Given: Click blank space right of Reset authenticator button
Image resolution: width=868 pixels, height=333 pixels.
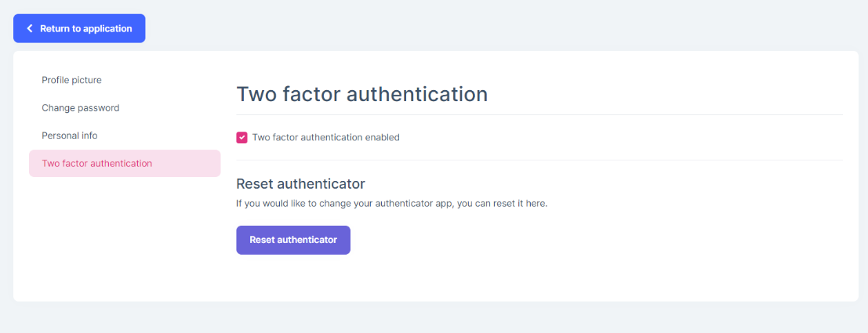Looking at the screenshot, I should tap(588, 241).
